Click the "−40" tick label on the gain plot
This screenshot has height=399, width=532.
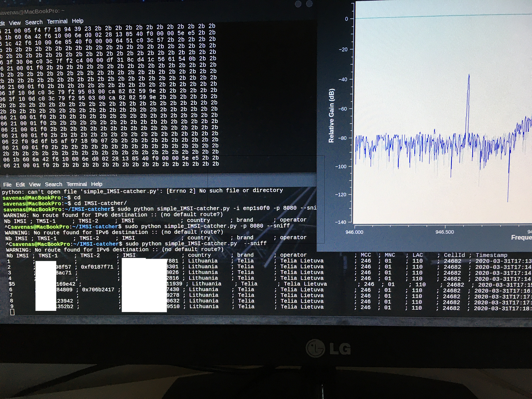tap(343, 79)
